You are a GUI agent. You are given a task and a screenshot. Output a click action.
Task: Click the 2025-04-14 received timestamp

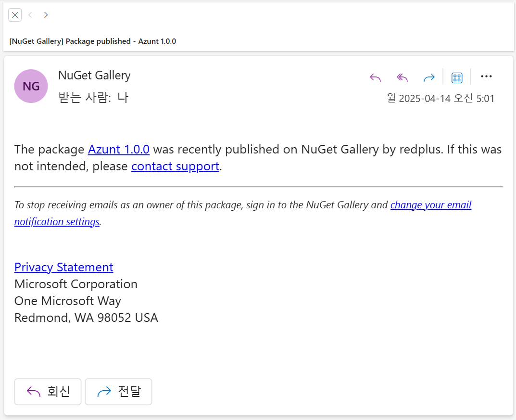[x=440, y=99]
